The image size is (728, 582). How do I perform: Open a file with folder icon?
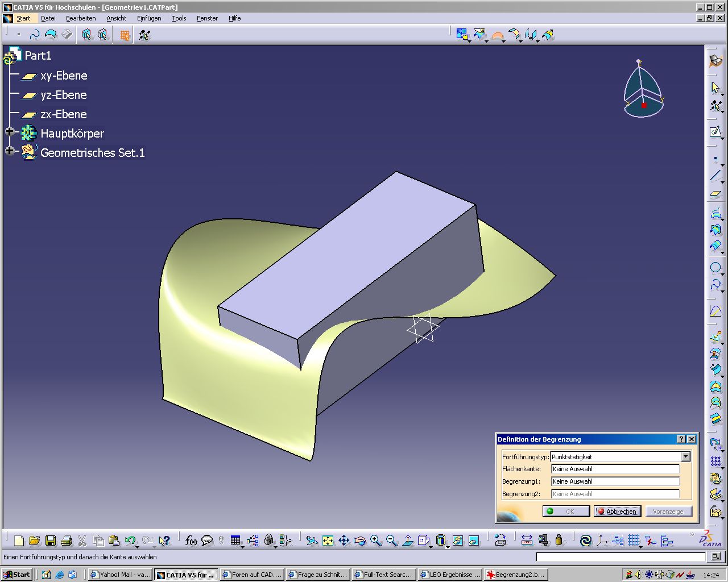[x=35, y=541]
